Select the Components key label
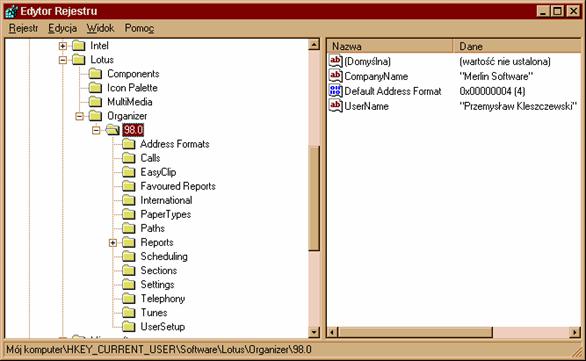This screenshot has width=586, height=361. [133, 74]
